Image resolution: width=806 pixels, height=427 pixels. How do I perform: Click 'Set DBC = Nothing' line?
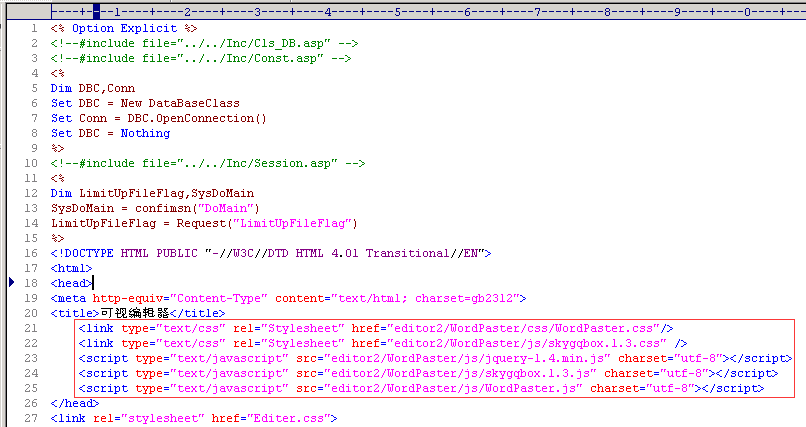(110, 133)
